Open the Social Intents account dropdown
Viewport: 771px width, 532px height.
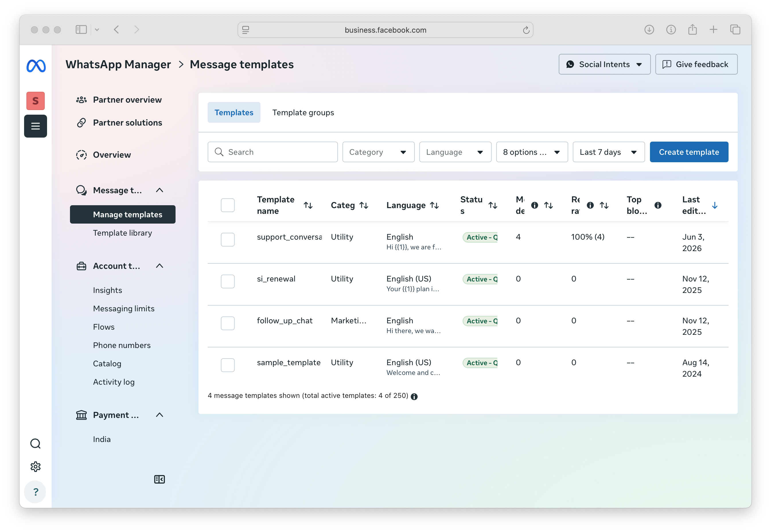[604, 64]
